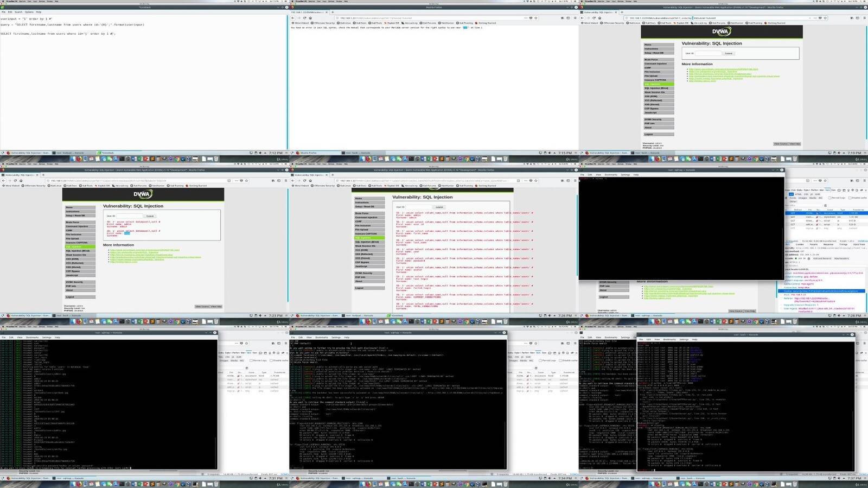868x488 pixels.
Task: Click View Source button in 7:23 PM DVWA page
Action: (x=202, y=307)
